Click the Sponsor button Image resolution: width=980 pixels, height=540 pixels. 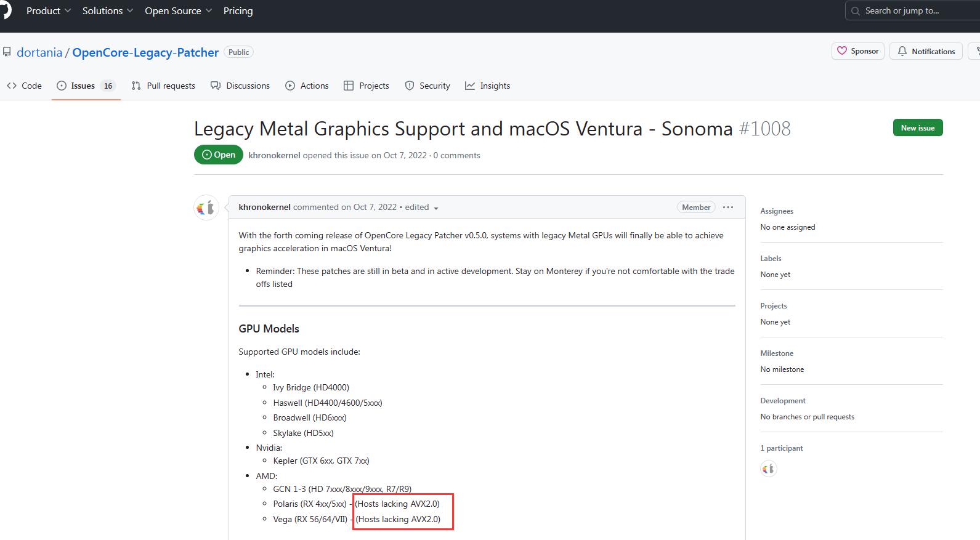[858, 51]
